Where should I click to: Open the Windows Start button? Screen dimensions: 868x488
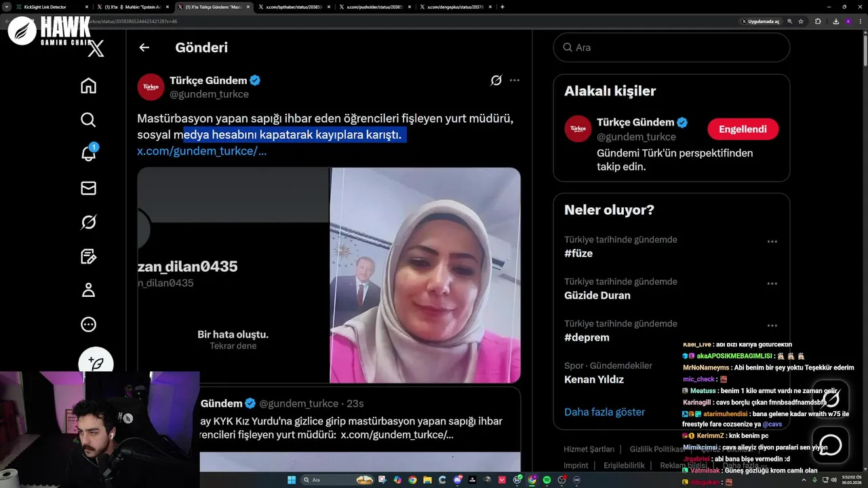pyautogui.click(x=292, y=480)
